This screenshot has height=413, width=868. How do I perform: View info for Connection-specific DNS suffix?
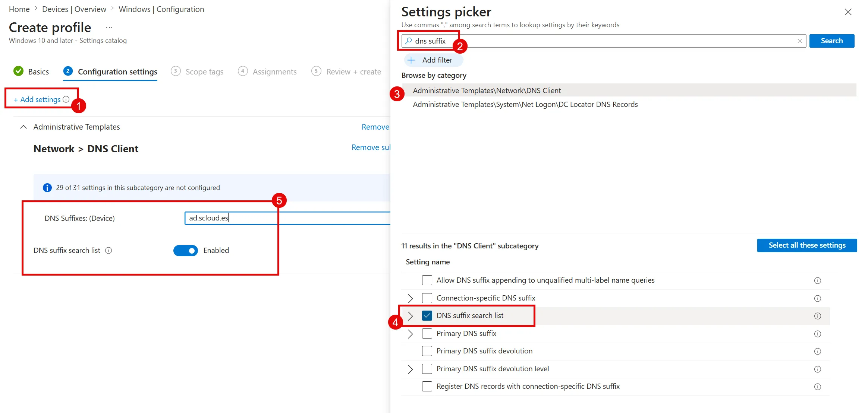817,298
